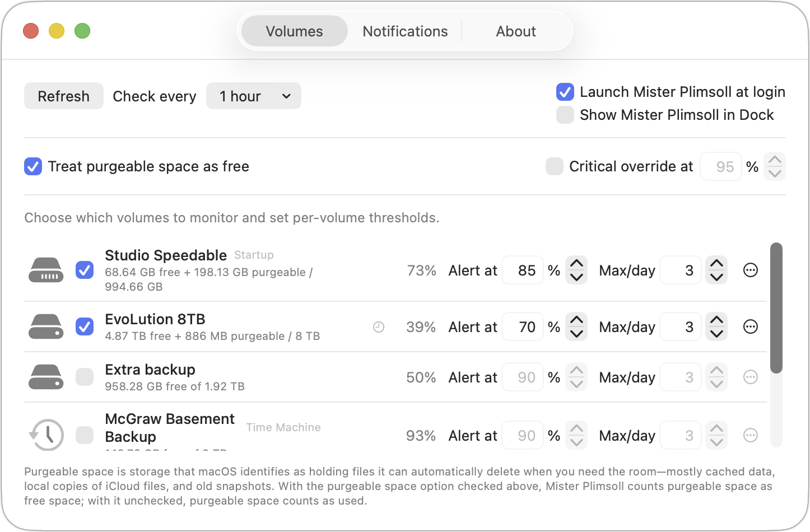The width and height of the screenshot is (810, 532).
Task: Toggle monitoring for Studio Speedable
Action: (85, 270)
